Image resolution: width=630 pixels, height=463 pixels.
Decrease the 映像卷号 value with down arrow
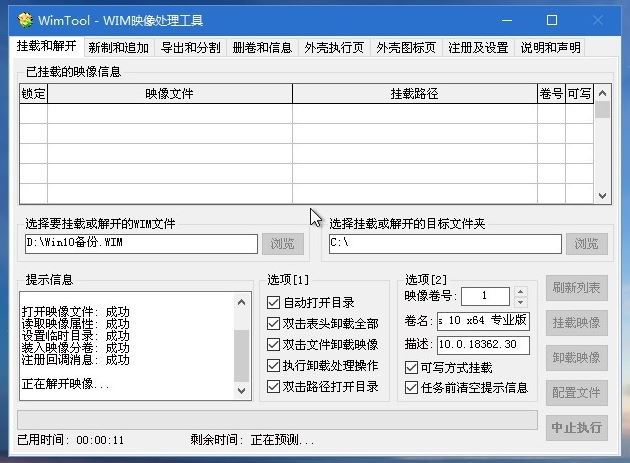point(519,300)
